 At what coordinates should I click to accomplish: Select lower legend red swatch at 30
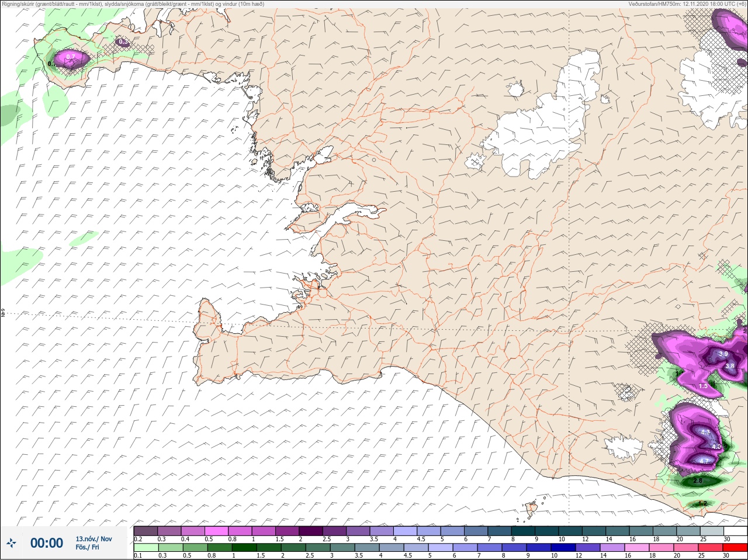tap(735, 548)
